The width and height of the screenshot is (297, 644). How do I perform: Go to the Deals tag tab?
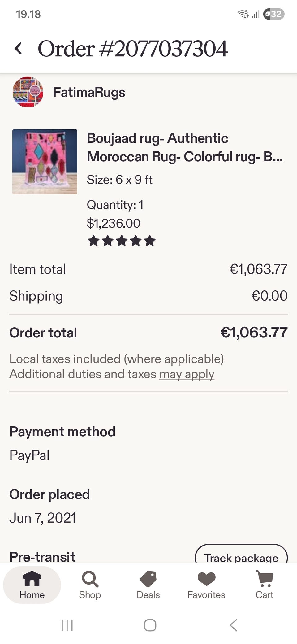(x=148, y=585)
